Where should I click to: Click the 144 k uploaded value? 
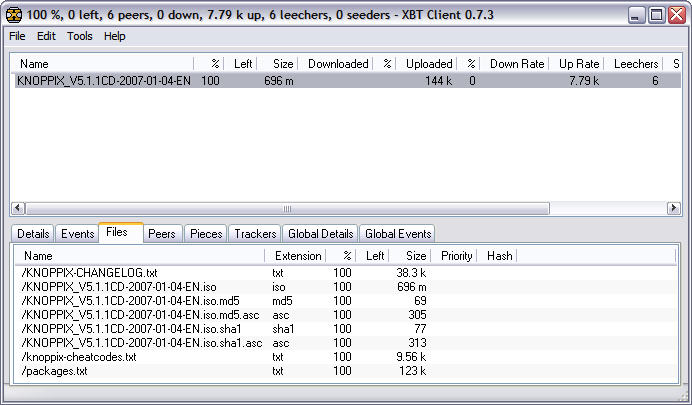[438, 81]
